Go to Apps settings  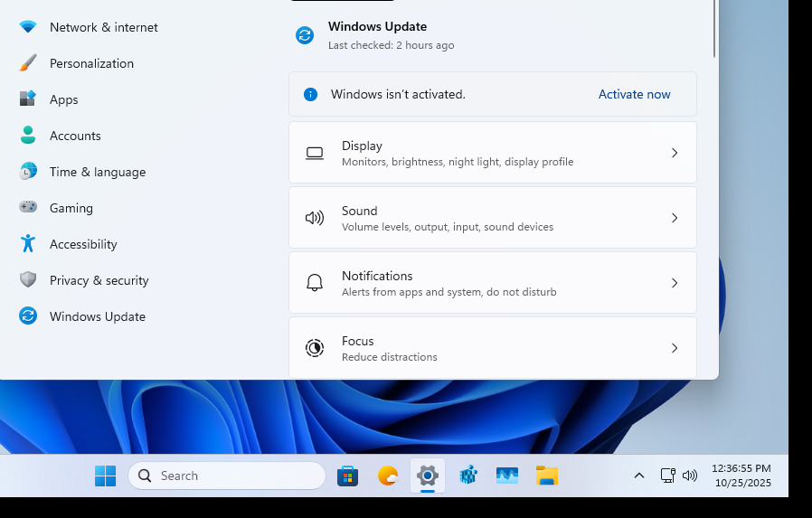point(63,99)
